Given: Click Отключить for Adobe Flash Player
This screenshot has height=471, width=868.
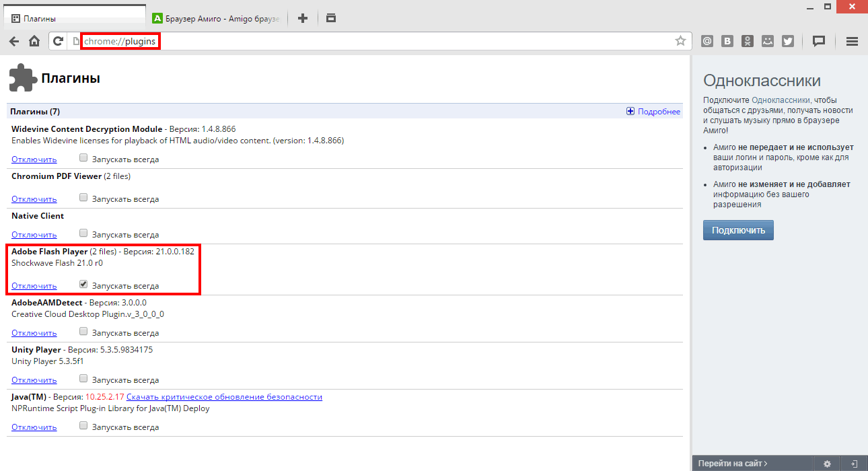Looking at the screenshot, I should pos(34,286).
